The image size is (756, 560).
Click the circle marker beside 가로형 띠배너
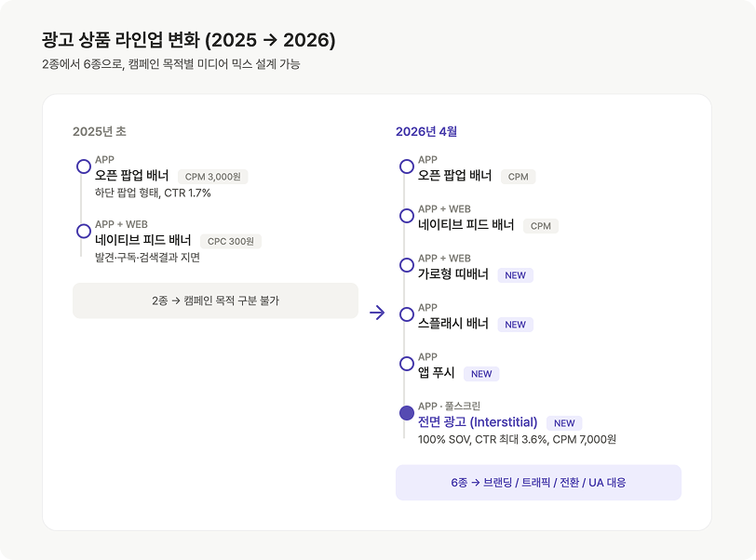tap(407, 265)
